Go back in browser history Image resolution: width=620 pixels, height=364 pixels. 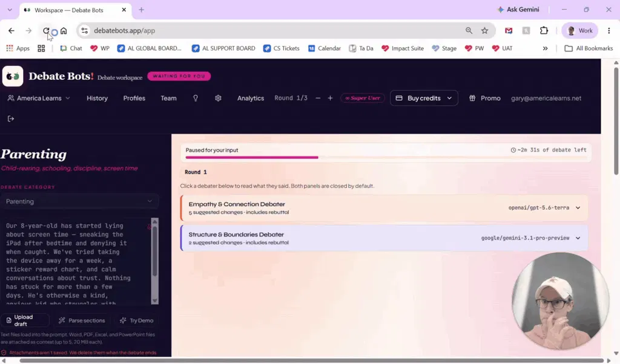coord(12,30)
